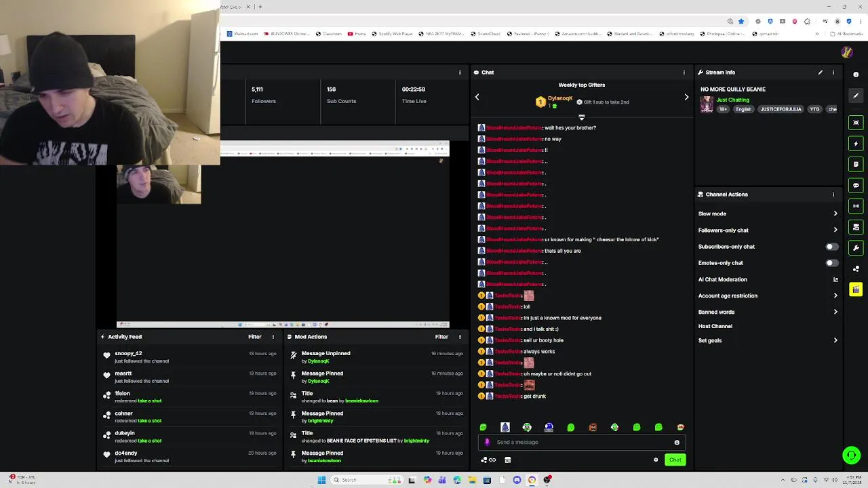Expand Banned words settings
868x488 pixels.
[x=835, y=312]
